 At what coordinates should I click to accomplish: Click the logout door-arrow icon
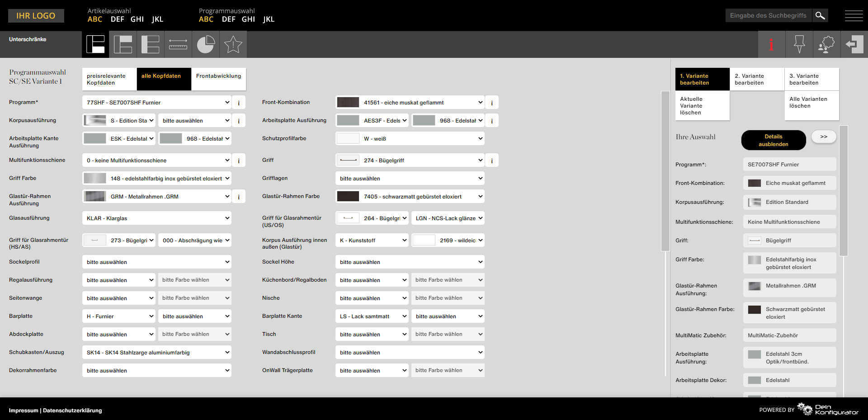[854, 44]
